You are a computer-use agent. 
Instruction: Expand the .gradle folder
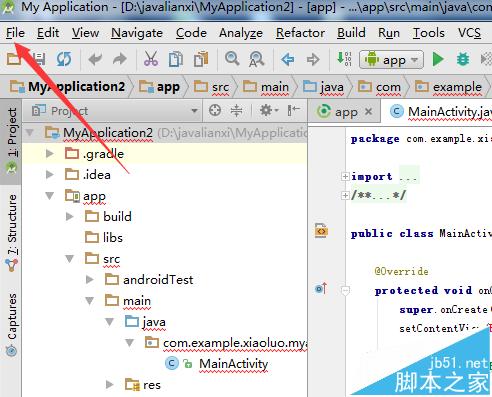click(x=50, y=153)
